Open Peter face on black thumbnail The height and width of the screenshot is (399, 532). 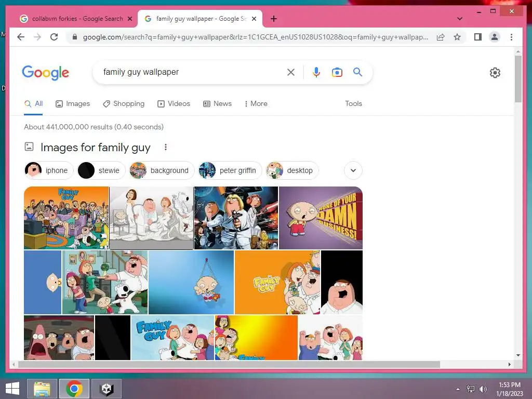tap(342, 282)
